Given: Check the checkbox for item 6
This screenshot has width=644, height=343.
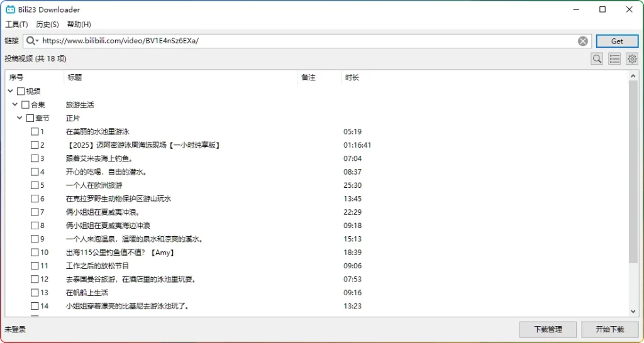Looking at the screenshot, I should (35, 199).
